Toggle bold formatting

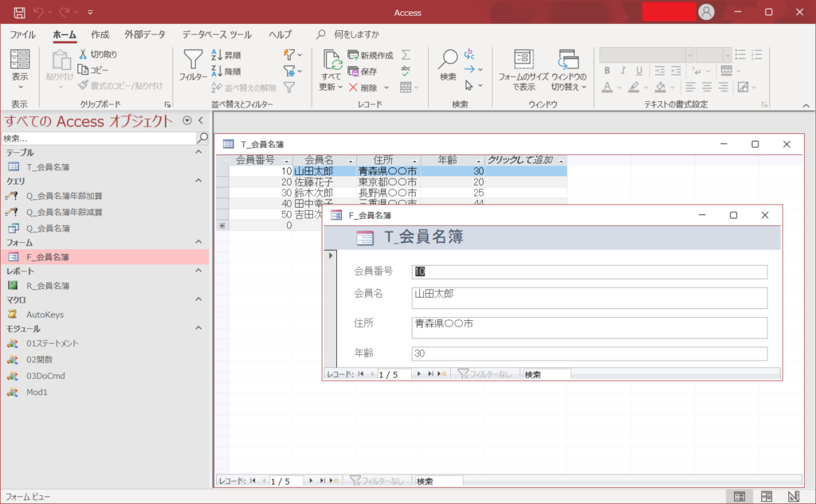[x=606, y=70]
